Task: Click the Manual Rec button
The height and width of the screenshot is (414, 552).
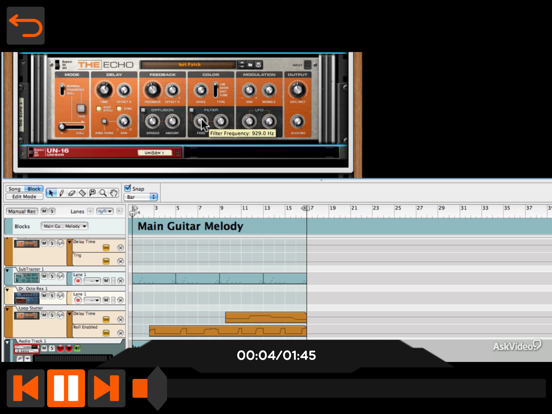Action: pyautogui.click(x=22, y=211)
